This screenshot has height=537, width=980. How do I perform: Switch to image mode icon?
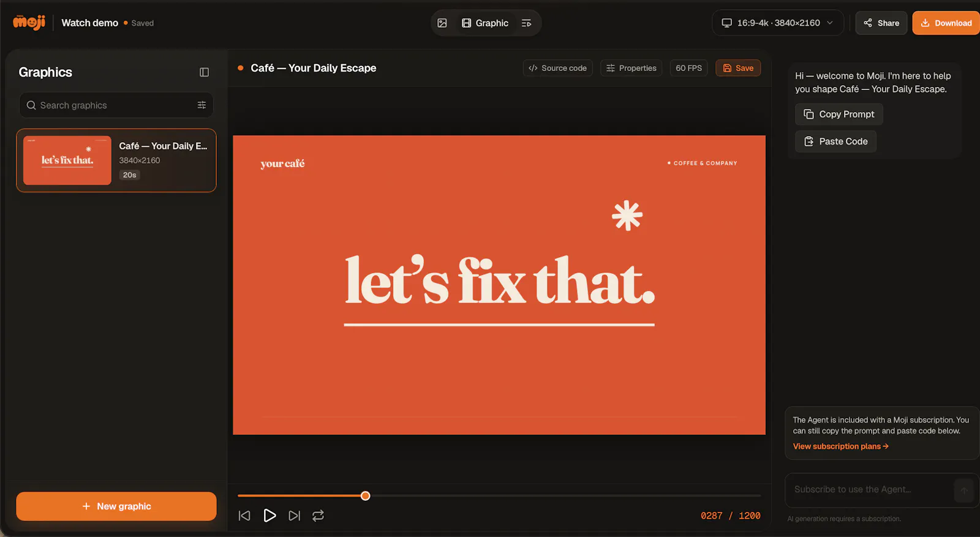tap(442, 23)
